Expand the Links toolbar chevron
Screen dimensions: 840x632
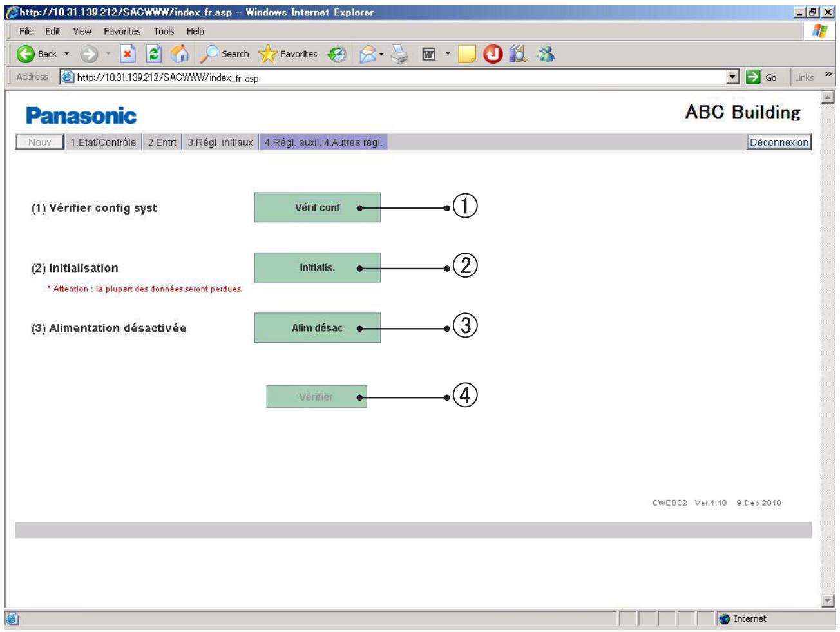pos(828,75)
